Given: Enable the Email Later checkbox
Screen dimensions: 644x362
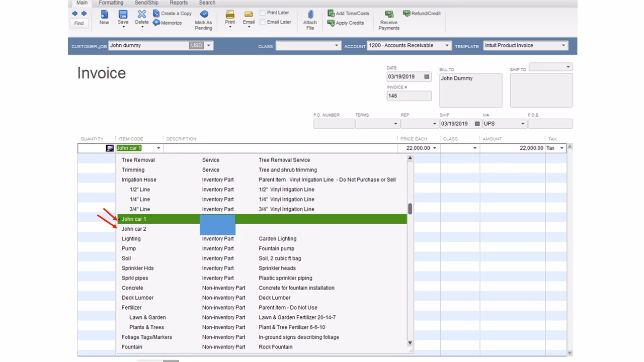Looking at the screenshot, I should pos(263,22).
